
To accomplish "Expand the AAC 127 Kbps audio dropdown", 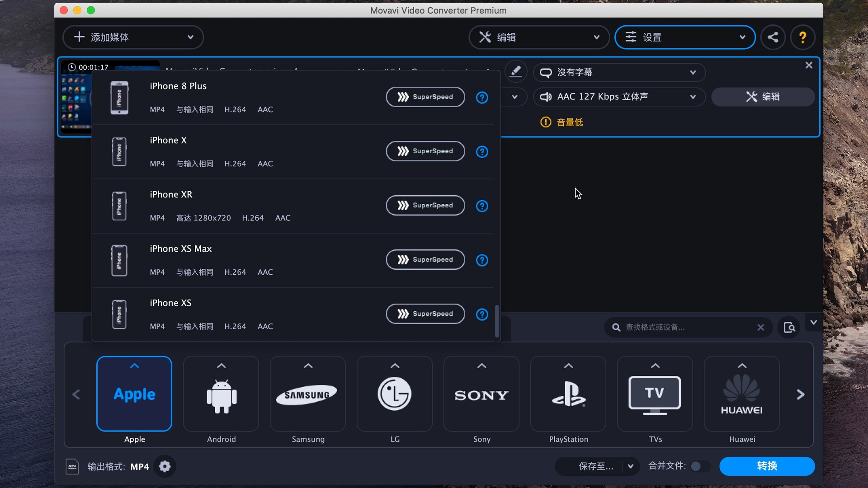I will pos(693,97).
